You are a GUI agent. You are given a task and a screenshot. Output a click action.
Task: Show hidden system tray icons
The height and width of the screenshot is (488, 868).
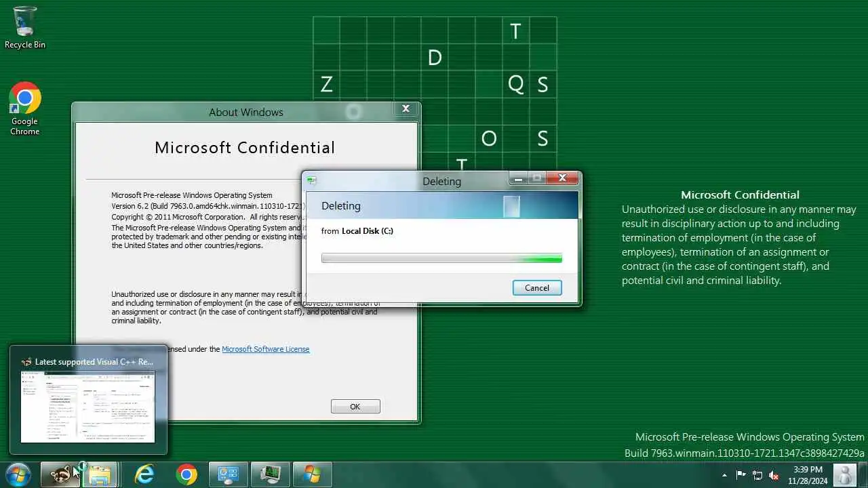pos(724,475)
